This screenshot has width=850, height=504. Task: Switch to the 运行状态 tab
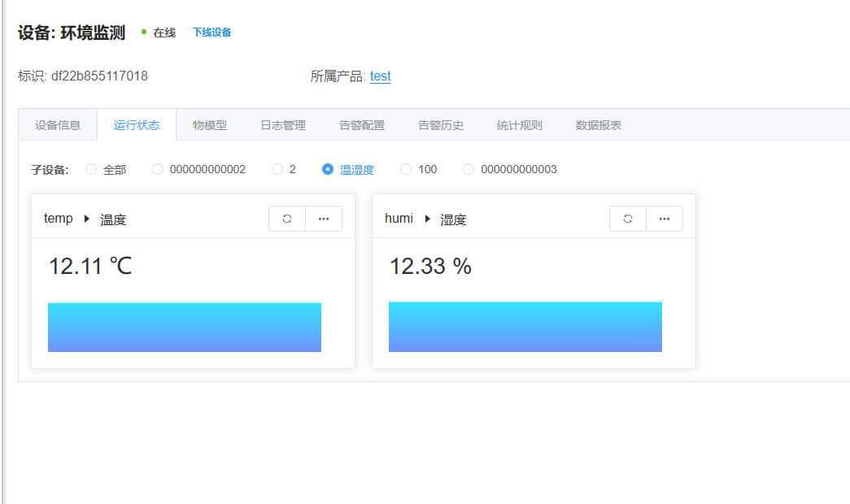pyautogui.click(x=137, y=125)
